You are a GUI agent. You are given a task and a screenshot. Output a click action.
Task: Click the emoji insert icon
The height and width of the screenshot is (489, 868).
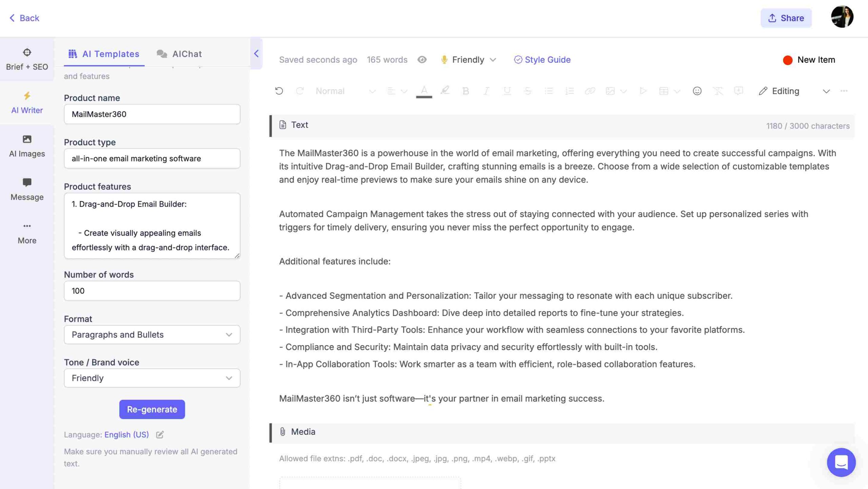(697, 91)
